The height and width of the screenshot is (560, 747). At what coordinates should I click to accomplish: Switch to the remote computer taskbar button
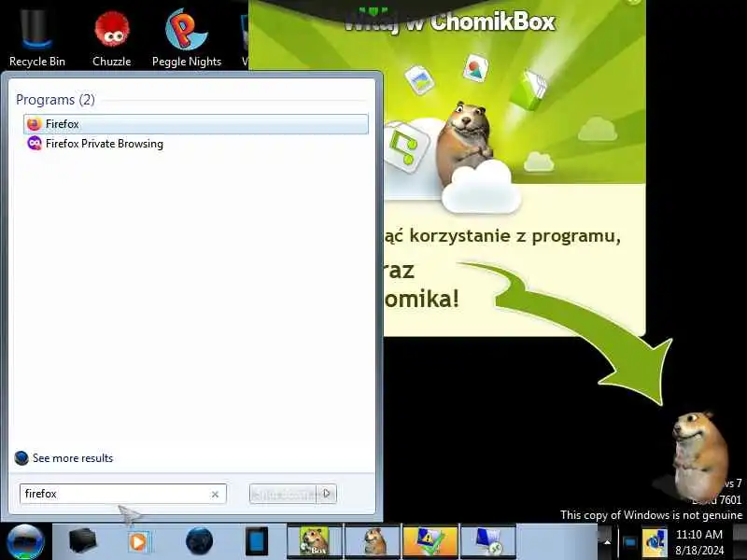[488, 541]
